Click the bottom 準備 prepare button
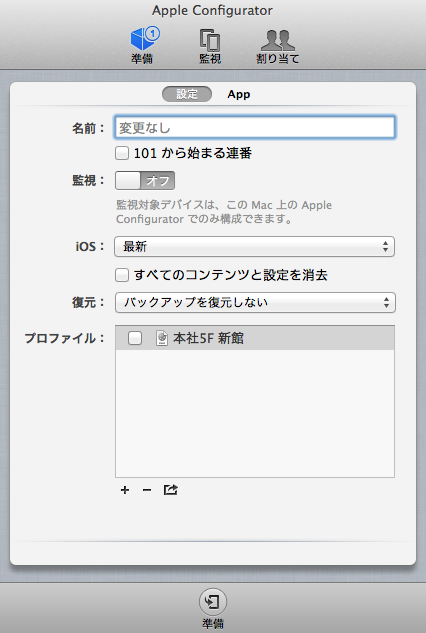 (x=213, y=609)
